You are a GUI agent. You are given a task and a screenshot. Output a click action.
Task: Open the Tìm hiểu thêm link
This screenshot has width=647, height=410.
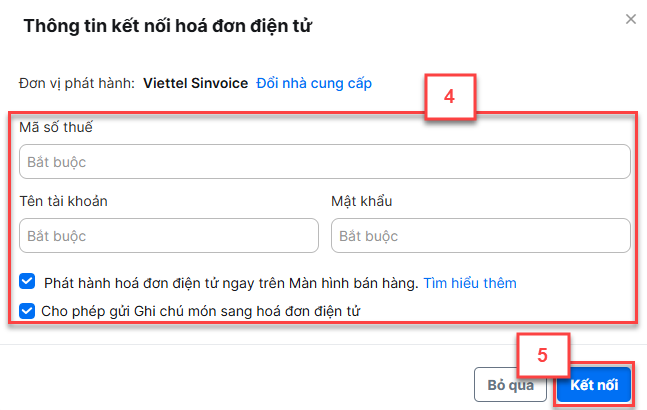pyautogui.click(x=470, y=283)
